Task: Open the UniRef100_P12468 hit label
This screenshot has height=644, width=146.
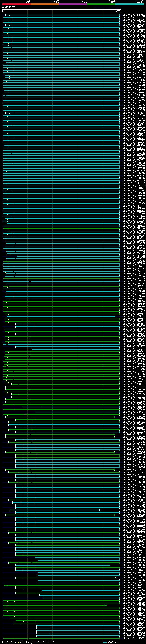Action: coord(133,48)
